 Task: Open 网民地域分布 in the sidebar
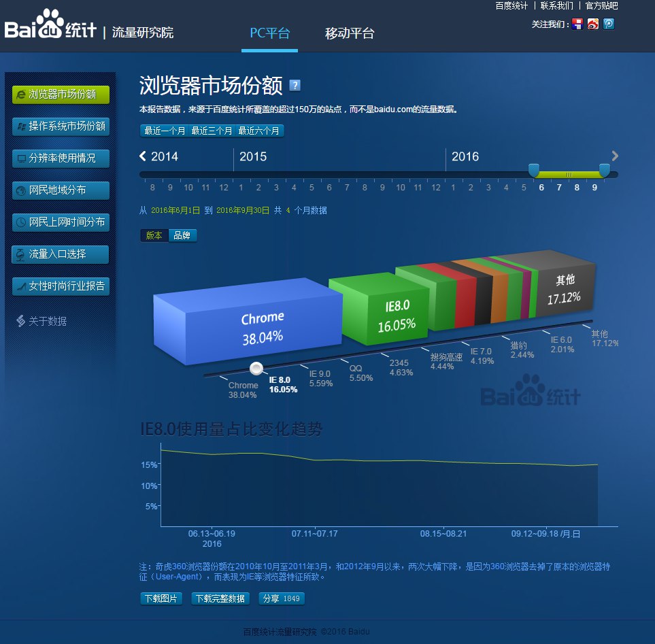point(61,191)
